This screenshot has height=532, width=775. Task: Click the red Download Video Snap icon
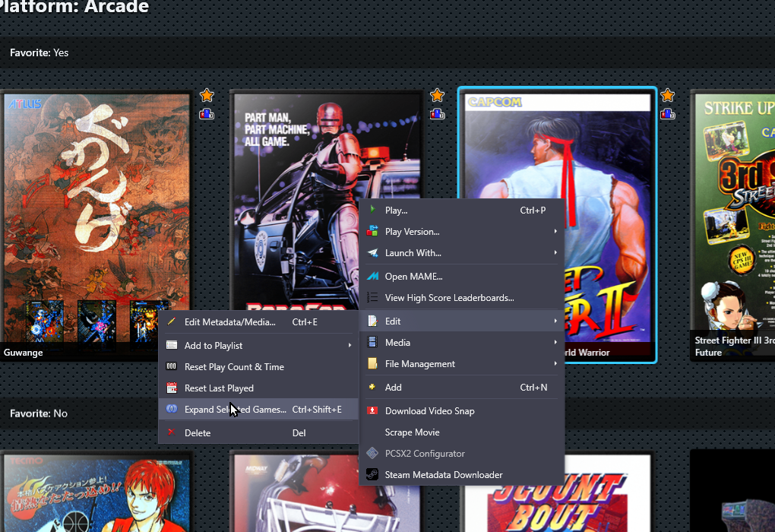click(x=372, y=410)
